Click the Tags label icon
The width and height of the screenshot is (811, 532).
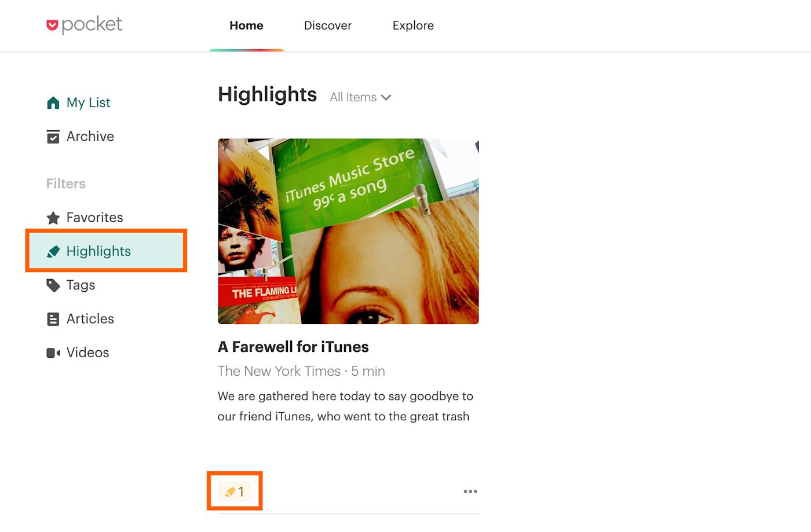pyautogui.click(x=53, y=285)
